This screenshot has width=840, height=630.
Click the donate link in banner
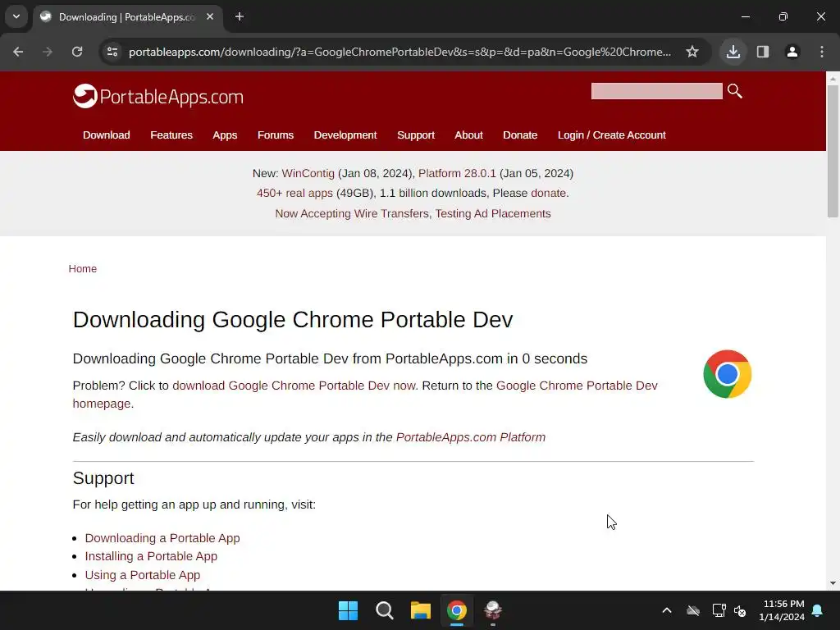[548, 193]
